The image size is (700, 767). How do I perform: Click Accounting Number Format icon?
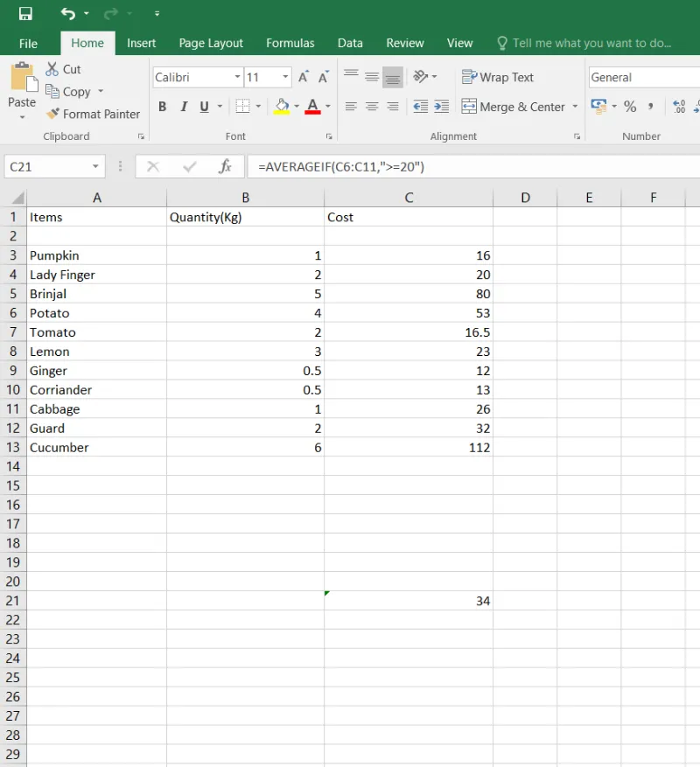point(598,106)
